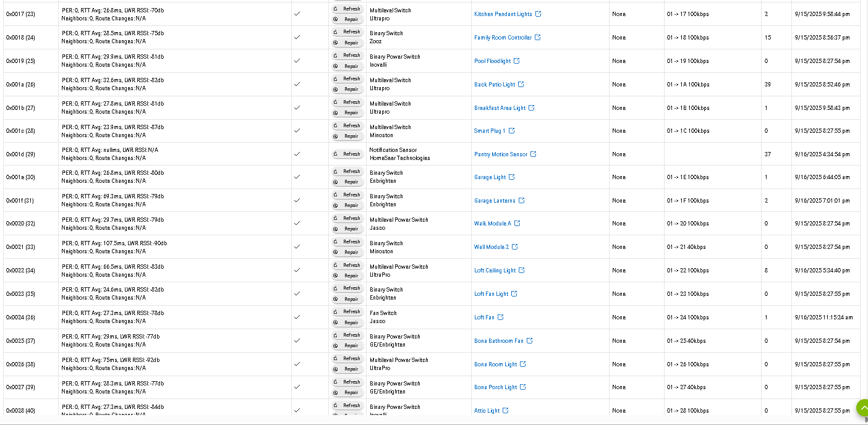Image resolution: width=868 pixels, height=425 pixels.
Task: Repair the Bona Bathroom Fan node
Action: coord(347,345)
